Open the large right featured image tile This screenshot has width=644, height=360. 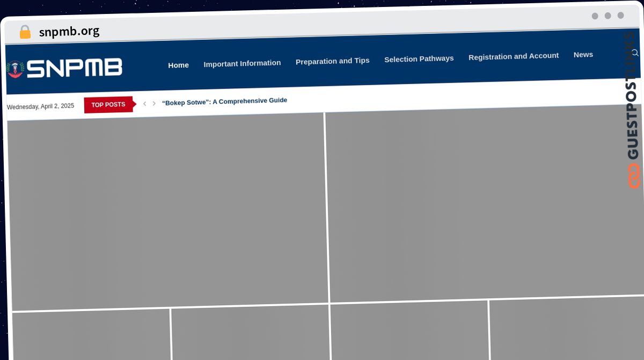(485, 203)
